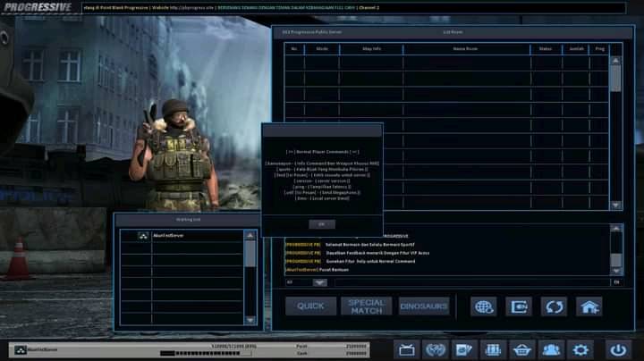Sort room list by Mode column
The width and height of the screenshot is (644, 361).
click(322, 49)
